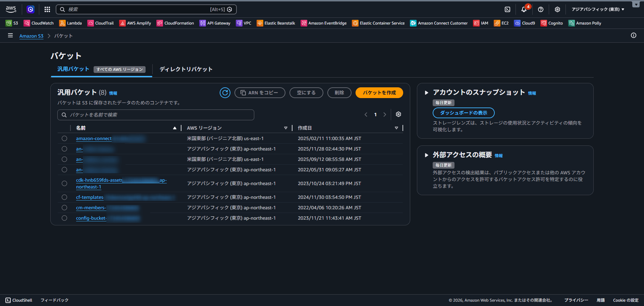
Task: Open the アジアパシフィック (東京) region dropdown
Action: click(598, 9)
